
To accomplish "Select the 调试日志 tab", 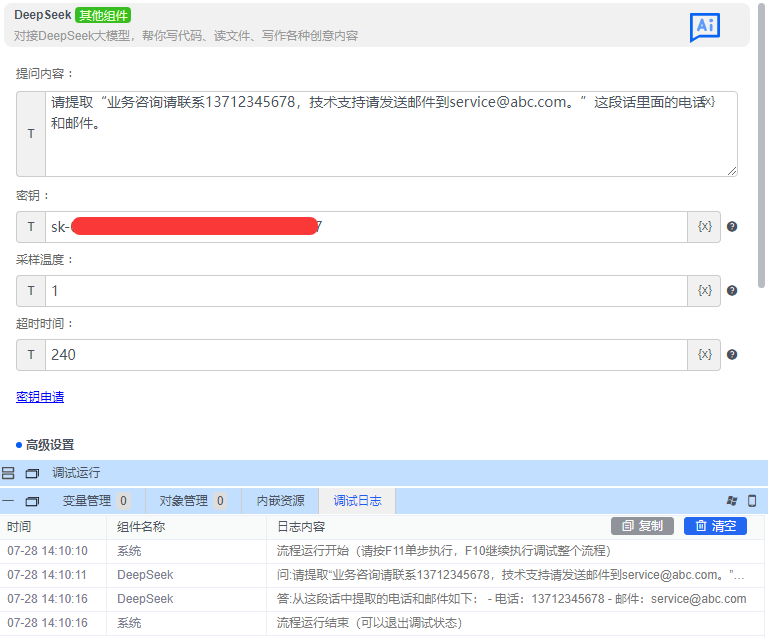I will [357, 501].
